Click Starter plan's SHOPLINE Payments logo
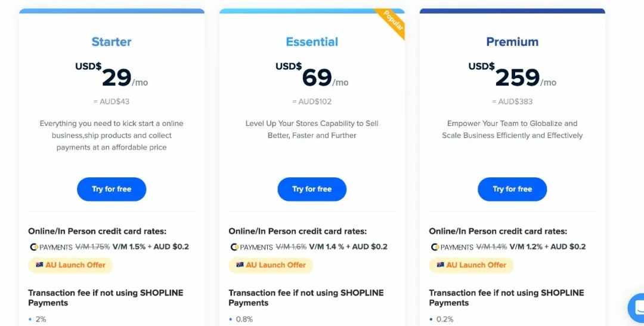The height and width of the screenshot is (326, 644). pyautogui.click(x=51, y=247)
